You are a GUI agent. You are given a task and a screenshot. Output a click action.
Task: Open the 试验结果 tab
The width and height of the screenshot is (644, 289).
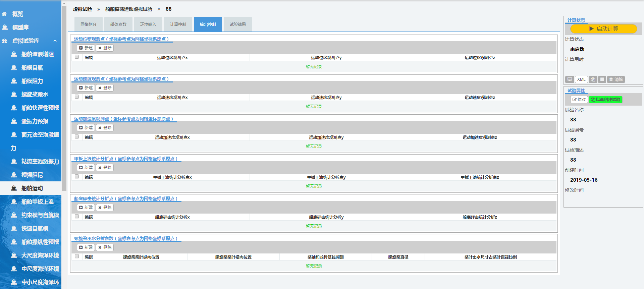238,24
